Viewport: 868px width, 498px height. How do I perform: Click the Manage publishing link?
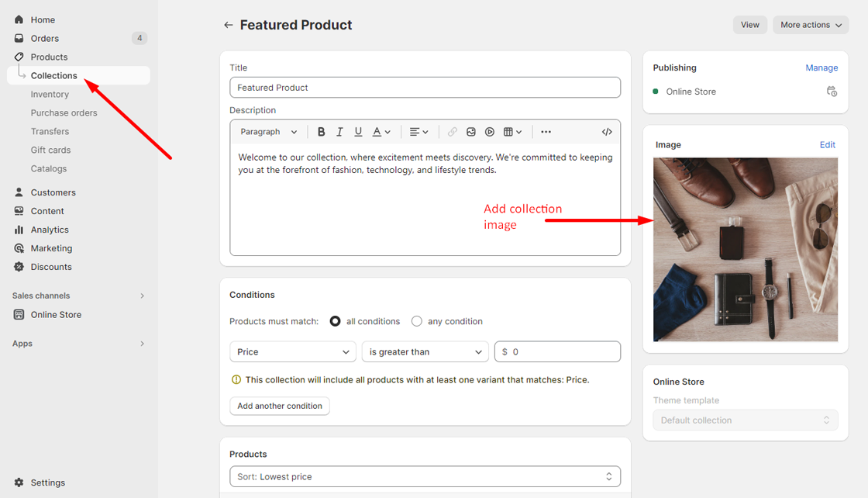coord(821,67)
